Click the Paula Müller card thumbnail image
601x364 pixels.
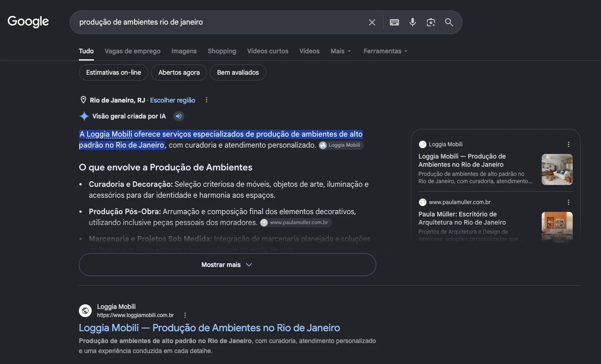click(557, 226)
